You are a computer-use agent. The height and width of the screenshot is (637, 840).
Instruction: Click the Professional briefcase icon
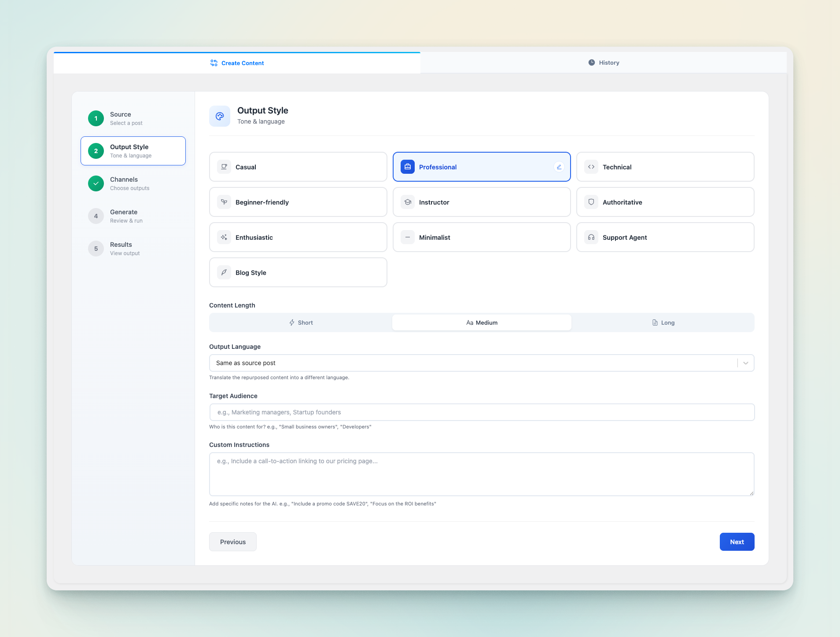tap(408, 167)
